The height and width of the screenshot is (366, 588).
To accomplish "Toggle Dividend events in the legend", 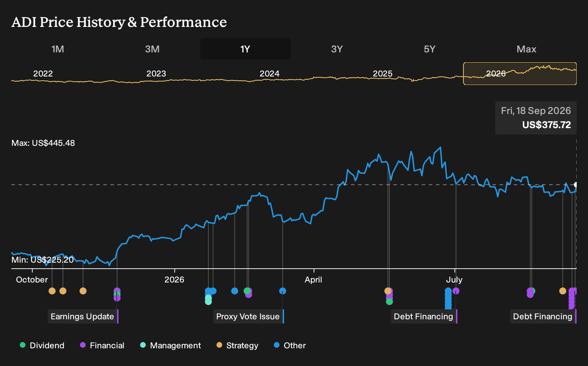I will (x=42, y=345).
